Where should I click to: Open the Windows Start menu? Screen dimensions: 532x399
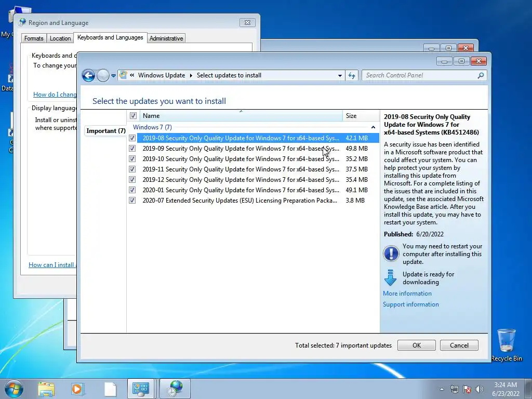[14, 389]
